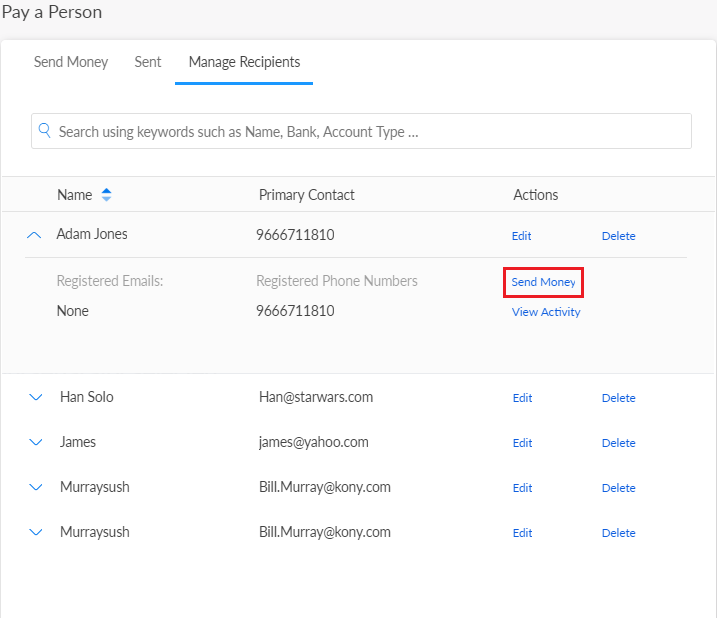Delete the James recipient

click(618, 443)
